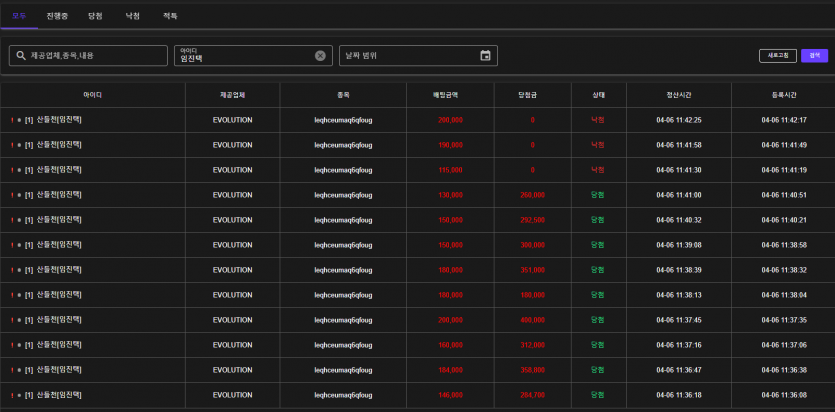Click the red exclamation icon in the 11:41:58 row
This screenshot has width=835, height=412.
tap(12, 145)
